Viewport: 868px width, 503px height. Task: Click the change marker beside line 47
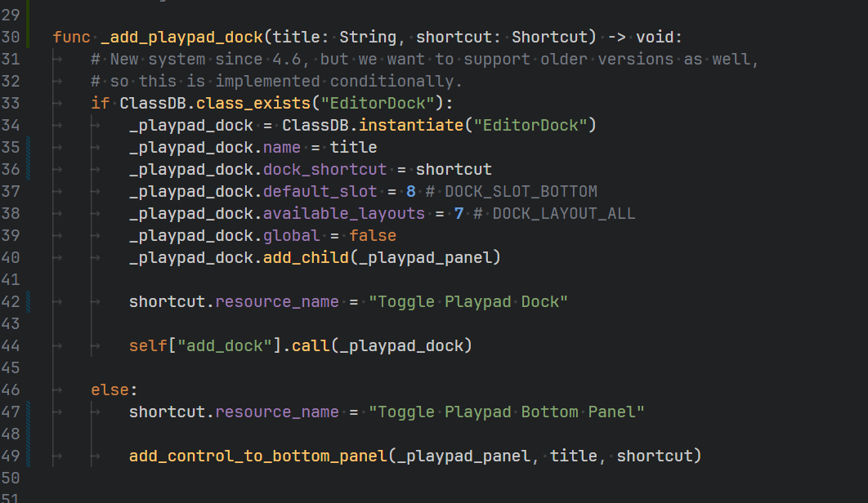29,412
